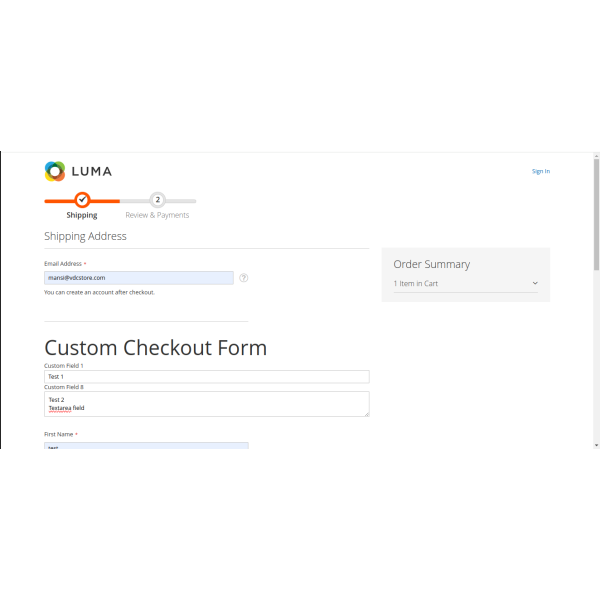This screenshot has height=600, width=600.
Task: Click the scrollbar down arrow
Action: coord(596,444)
